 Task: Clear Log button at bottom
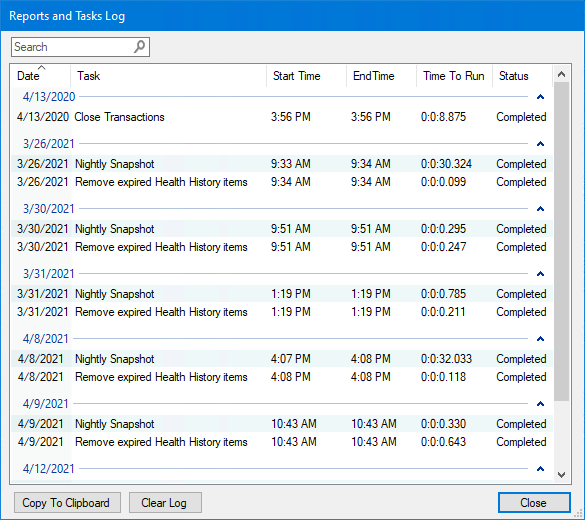click(x=165, y=502)
